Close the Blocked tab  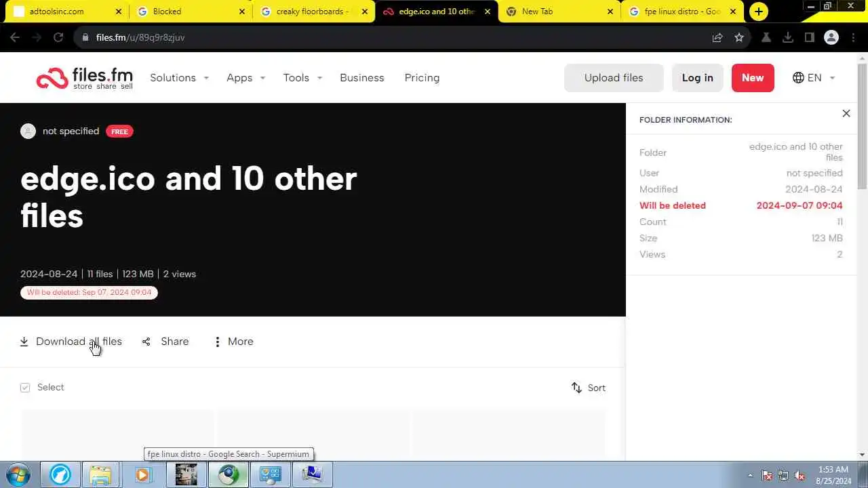(242, 12)
